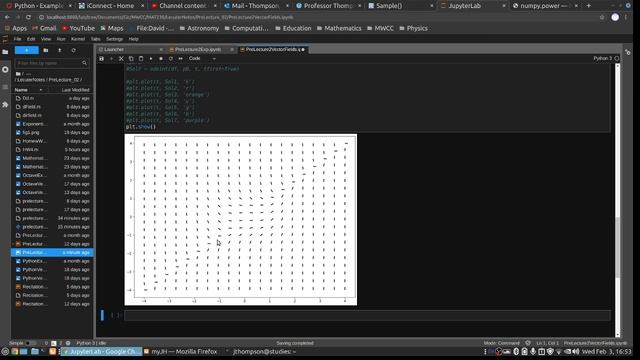640x360 pixels.
Task: Bookmark this page with star icon
Action: point(602,17)
